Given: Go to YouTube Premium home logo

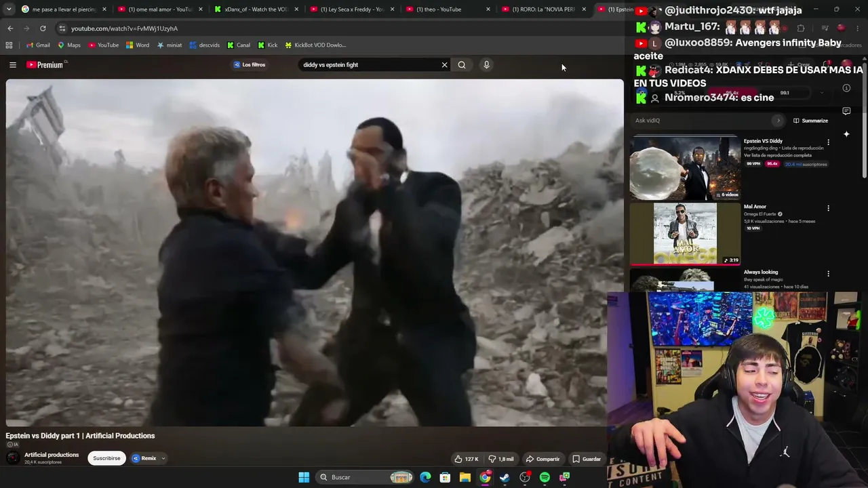Looking at the screenshot, I should (x=45, y=65).
